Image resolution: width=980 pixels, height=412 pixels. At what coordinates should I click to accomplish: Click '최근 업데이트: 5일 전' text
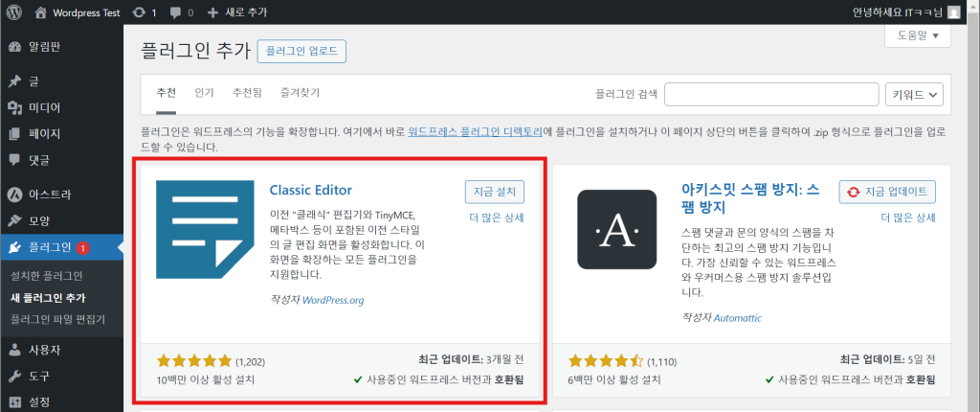point(888,360)
